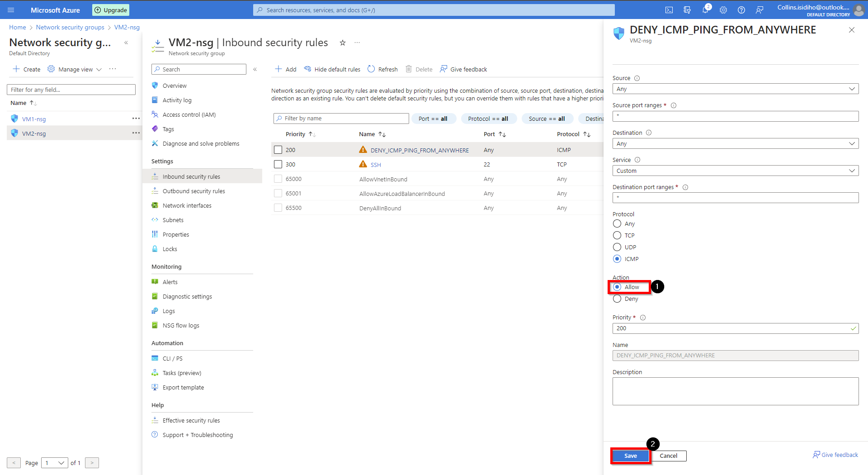Select VM1-nsg in the NSG list
Image resolution: width=868 pixels, height=475 pixels.
pos(34,119)
